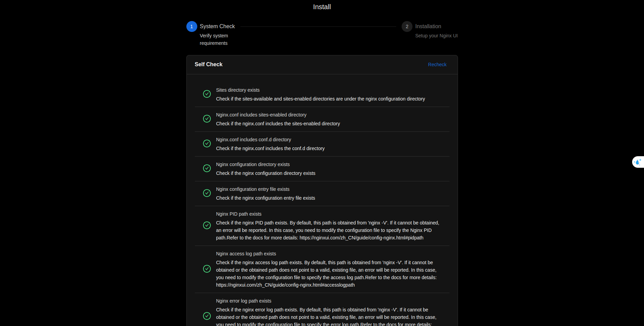The image size is (644, 326).
Task: Click 'Nginx configuration entry file exists' title
Action: (253, 189)
